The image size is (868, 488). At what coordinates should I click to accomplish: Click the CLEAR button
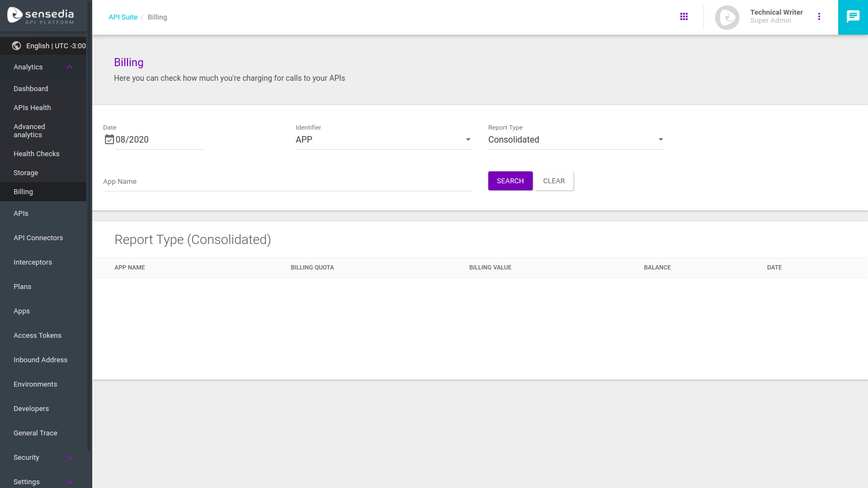554,181
